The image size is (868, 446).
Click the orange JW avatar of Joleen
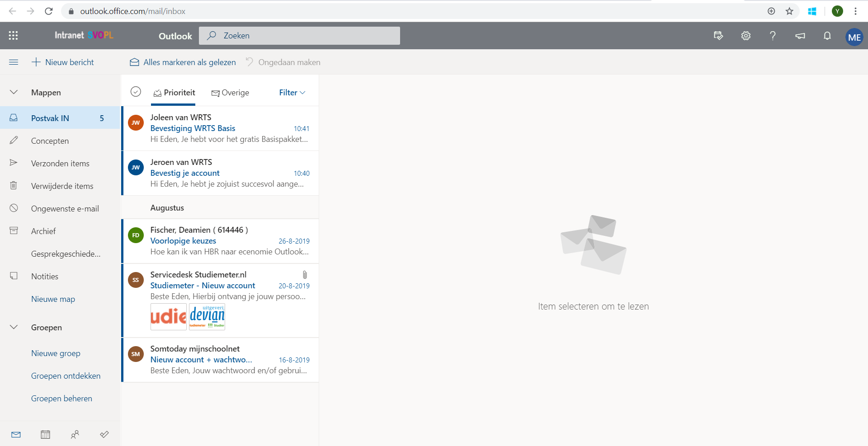tap(136, 122)
